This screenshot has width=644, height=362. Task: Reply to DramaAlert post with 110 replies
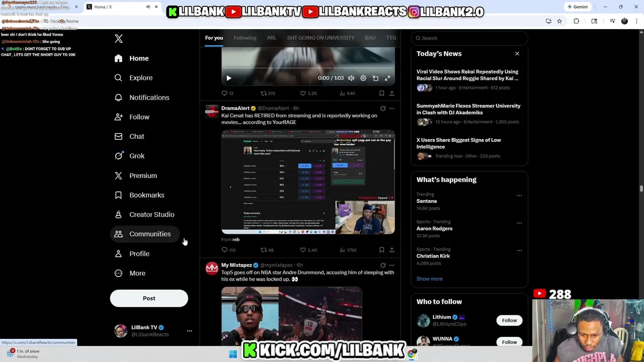(x=228, y=250)
